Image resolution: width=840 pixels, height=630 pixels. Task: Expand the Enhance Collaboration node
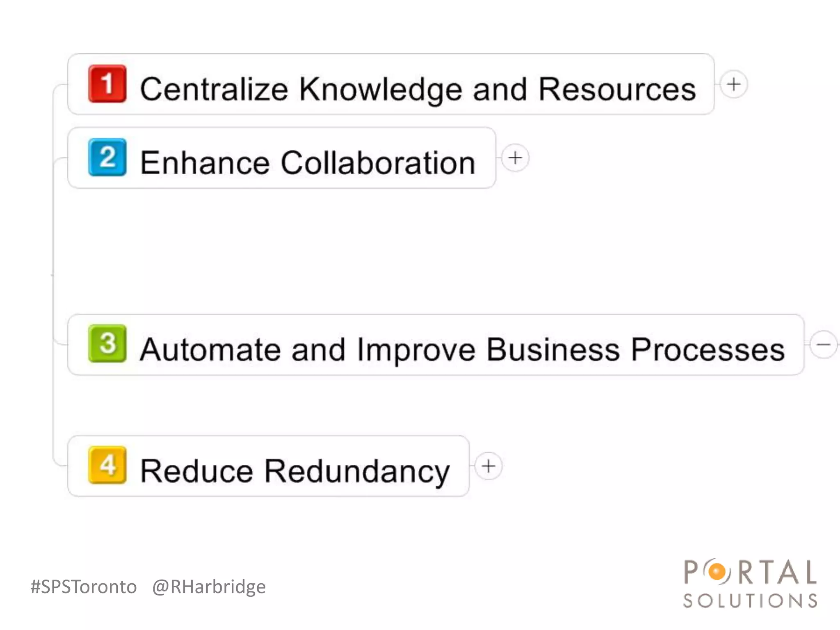coord(515,158)
